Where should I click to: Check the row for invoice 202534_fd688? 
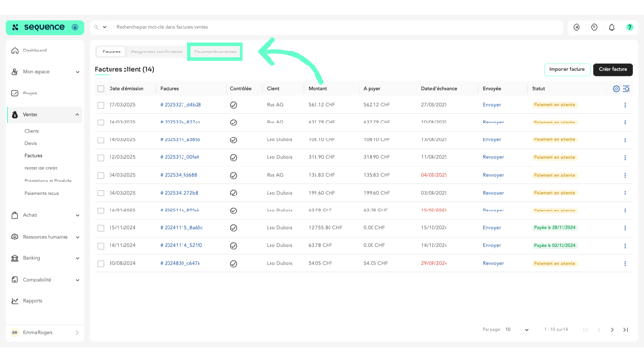[101, 175]
